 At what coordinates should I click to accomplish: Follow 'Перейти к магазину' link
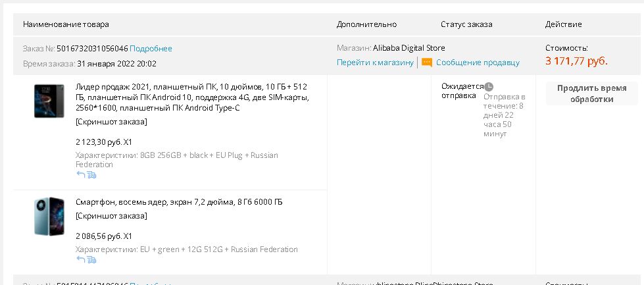click(375, 63)
